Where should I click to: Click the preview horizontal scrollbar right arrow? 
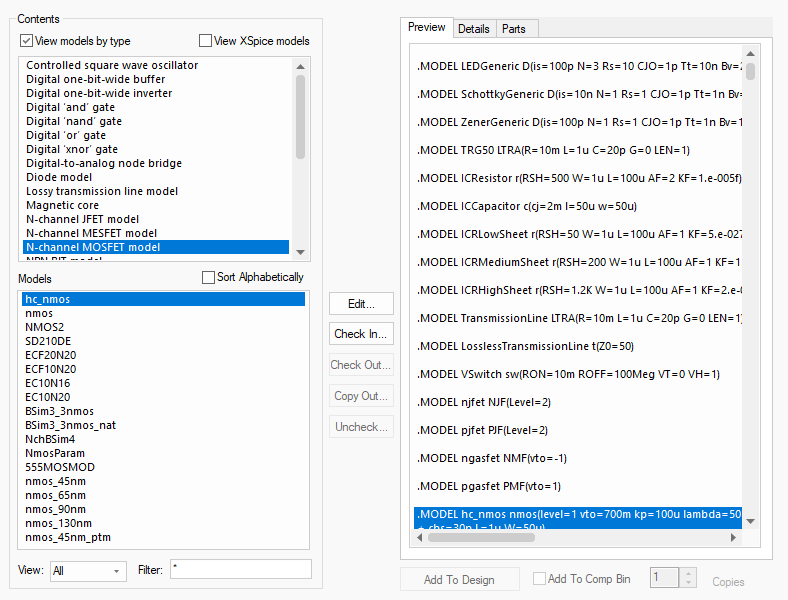click(x=738, y=537)
